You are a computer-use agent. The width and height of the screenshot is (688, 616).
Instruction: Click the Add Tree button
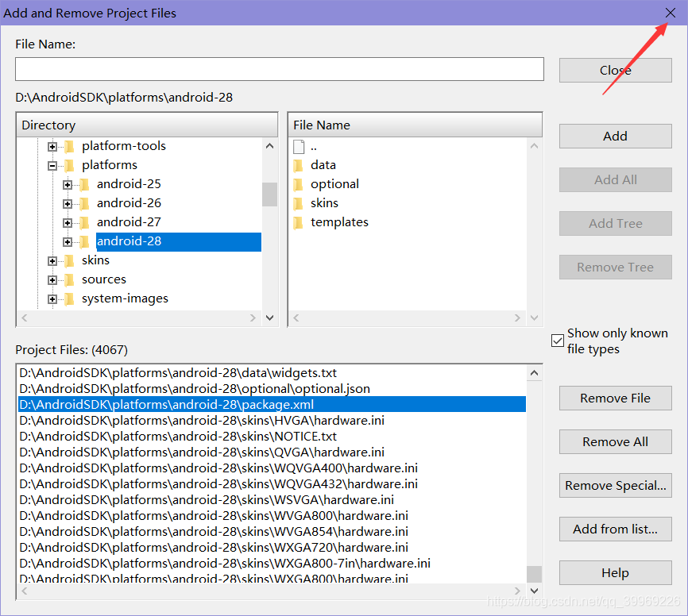pyautogui.click(x=615, y=224)
